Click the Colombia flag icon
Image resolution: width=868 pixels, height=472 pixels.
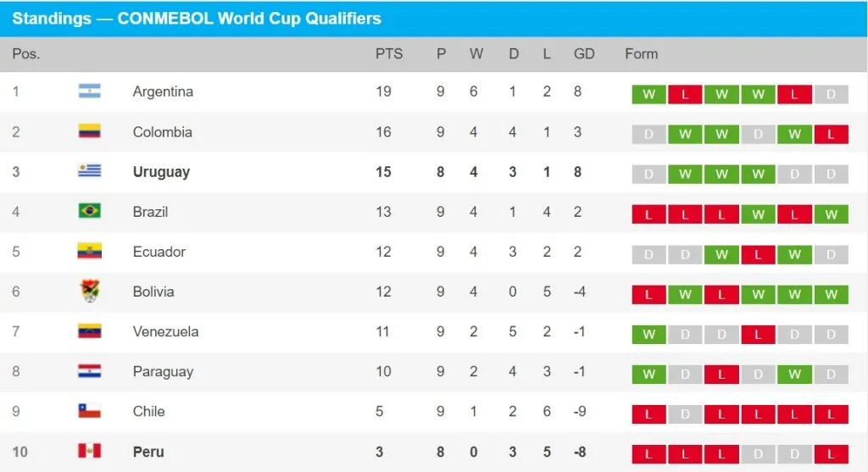[x=89, y=131]
